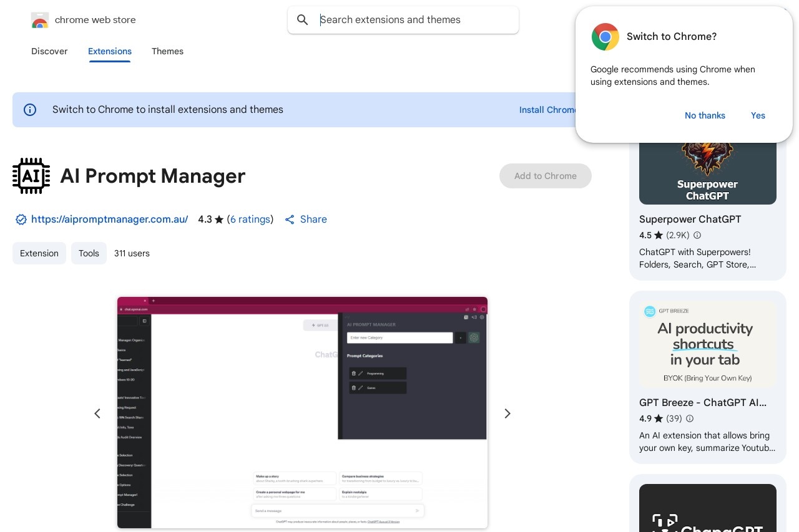Viewport: 799px width, 532px height.
Task: Click the info icon in blue banner
Action: click(30, 110)
